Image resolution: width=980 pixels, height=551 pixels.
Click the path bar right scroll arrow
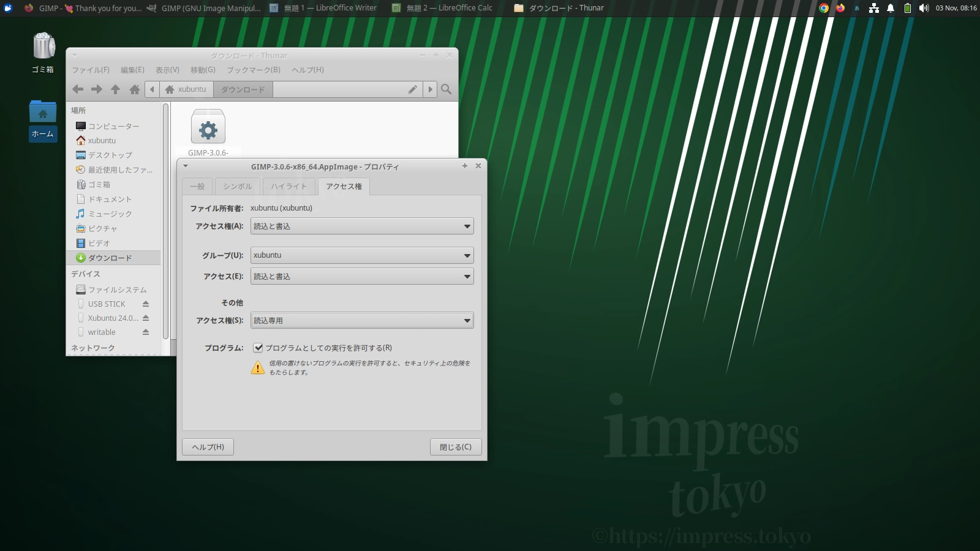[x=430, y=89]
